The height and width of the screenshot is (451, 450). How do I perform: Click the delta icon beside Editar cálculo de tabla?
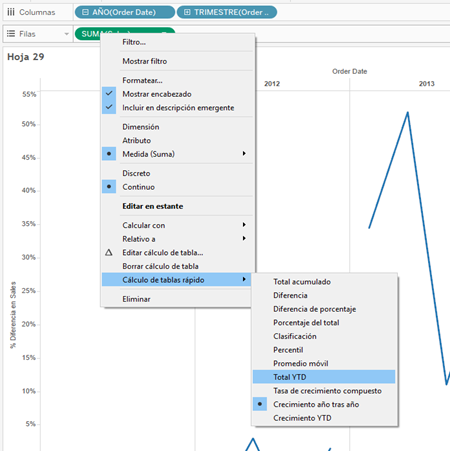109,253
